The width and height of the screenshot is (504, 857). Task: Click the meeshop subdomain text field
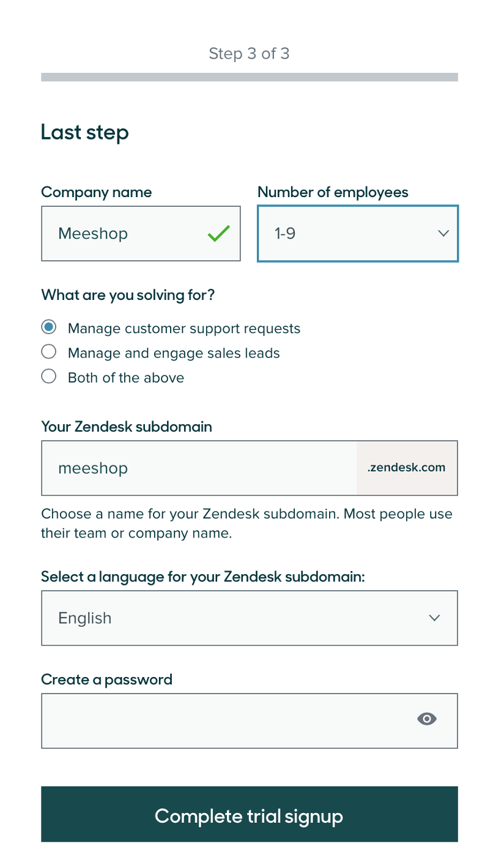(199, 468)
